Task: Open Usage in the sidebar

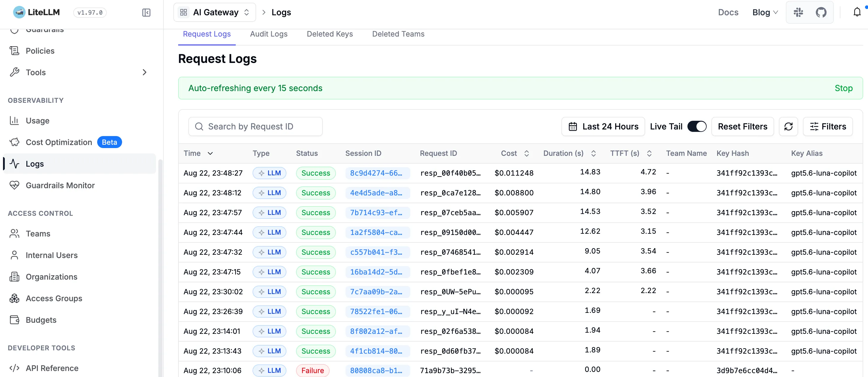Action: click(79, 120)
